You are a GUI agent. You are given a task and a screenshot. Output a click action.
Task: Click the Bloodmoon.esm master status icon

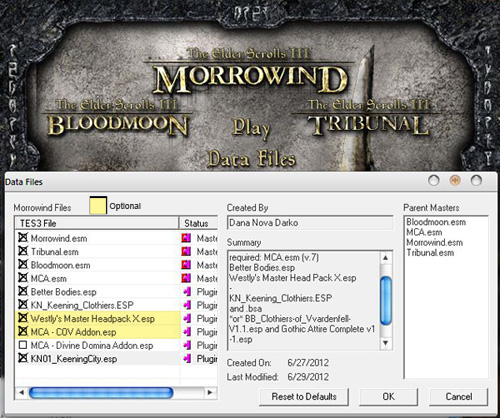click(186, 265)
